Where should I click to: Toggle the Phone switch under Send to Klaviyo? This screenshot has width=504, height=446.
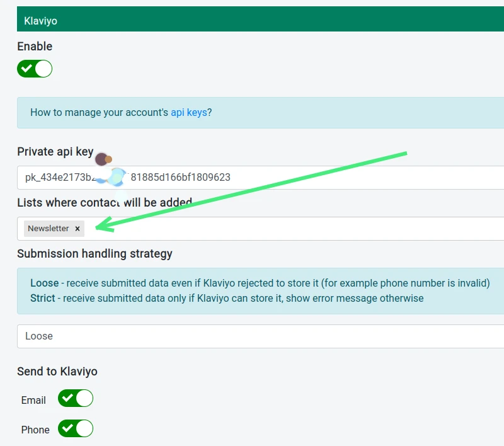[x=76, y=428]
